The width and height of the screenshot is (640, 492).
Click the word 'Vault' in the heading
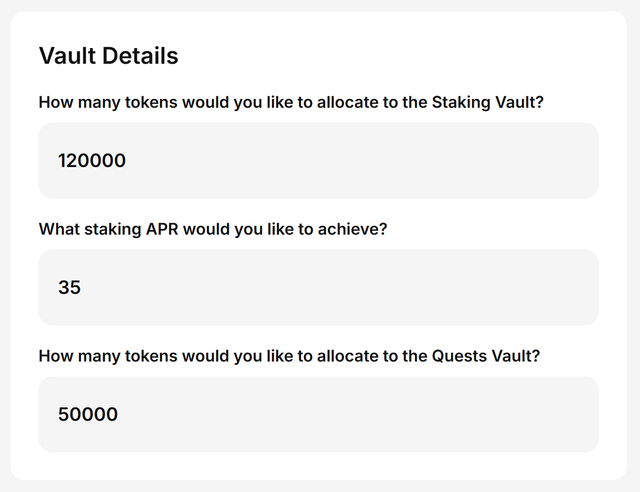pos(64,56)
